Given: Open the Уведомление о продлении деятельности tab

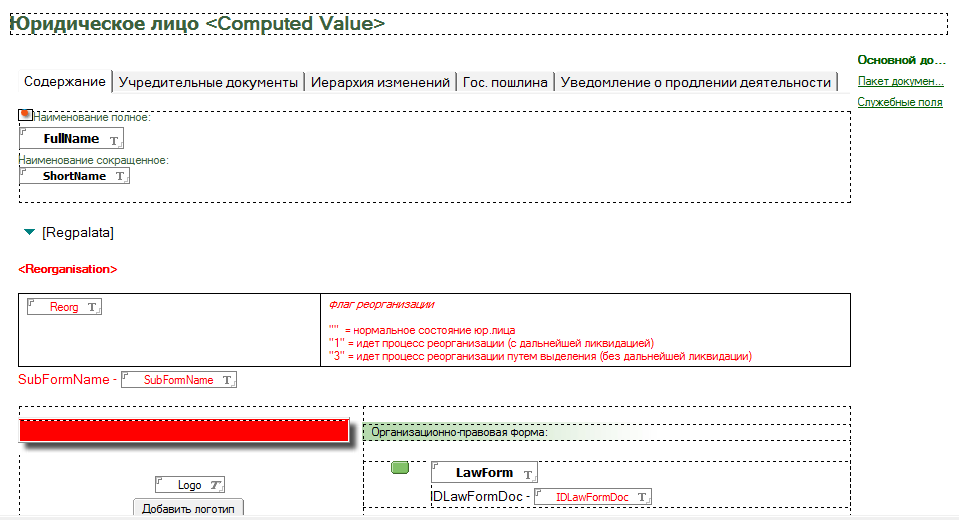Looking at the screenshot, I should 695,82.
